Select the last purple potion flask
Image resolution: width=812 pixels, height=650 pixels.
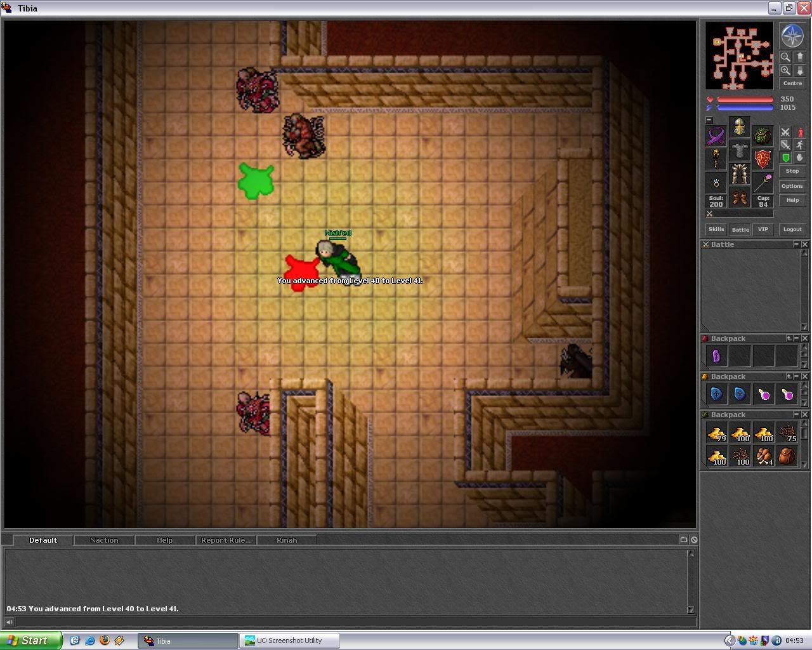[x=787, y=394]
